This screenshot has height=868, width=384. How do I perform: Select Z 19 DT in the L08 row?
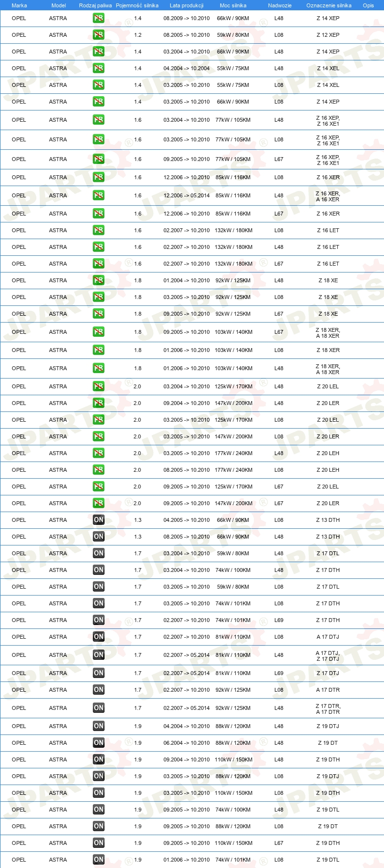328,826
